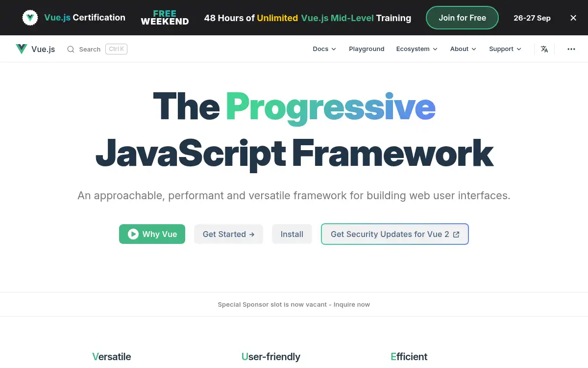Viewport: 588px width, 368px height.
Task: Click the Search input field
Action: [97, 49]
